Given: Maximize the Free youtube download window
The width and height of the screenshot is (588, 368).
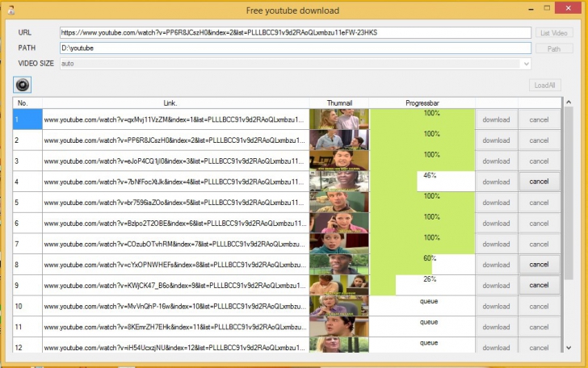Looking at the screenshot, I should coord(547,8).
